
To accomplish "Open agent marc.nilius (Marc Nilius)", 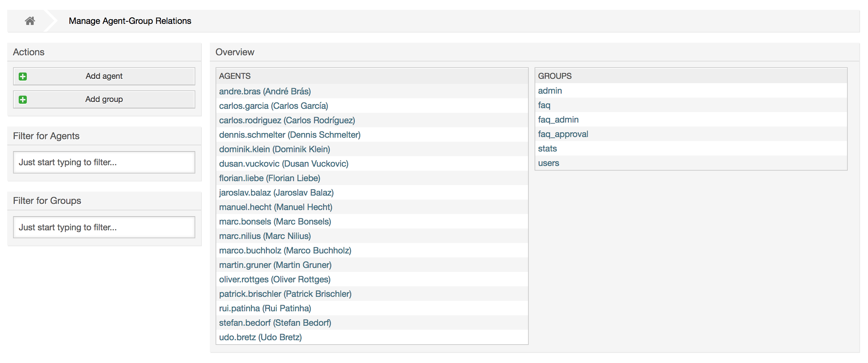I will pyautogui.click(x=265, y=236).
